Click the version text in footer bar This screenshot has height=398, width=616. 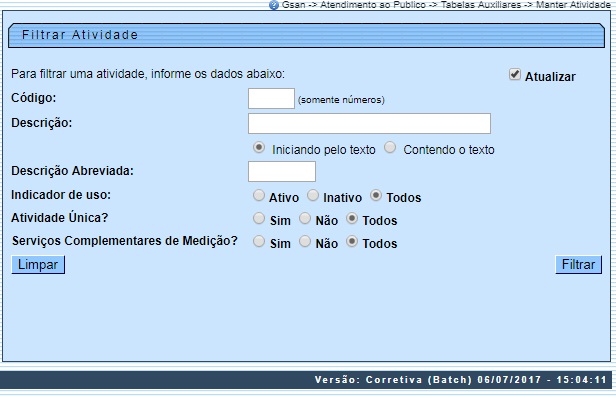tap(460, 380)
